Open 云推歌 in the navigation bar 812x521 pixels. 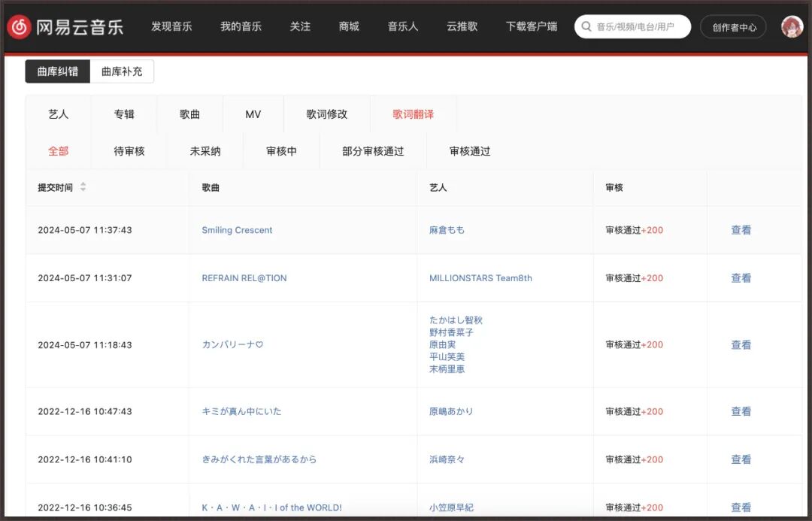(462, 26)
